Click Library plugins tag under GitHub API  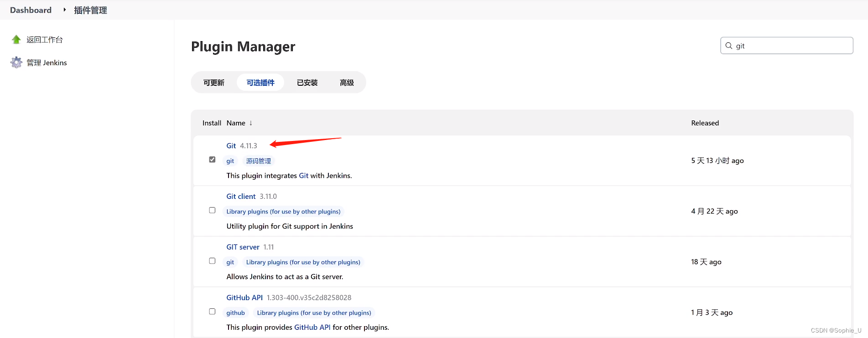click(314, 313)
